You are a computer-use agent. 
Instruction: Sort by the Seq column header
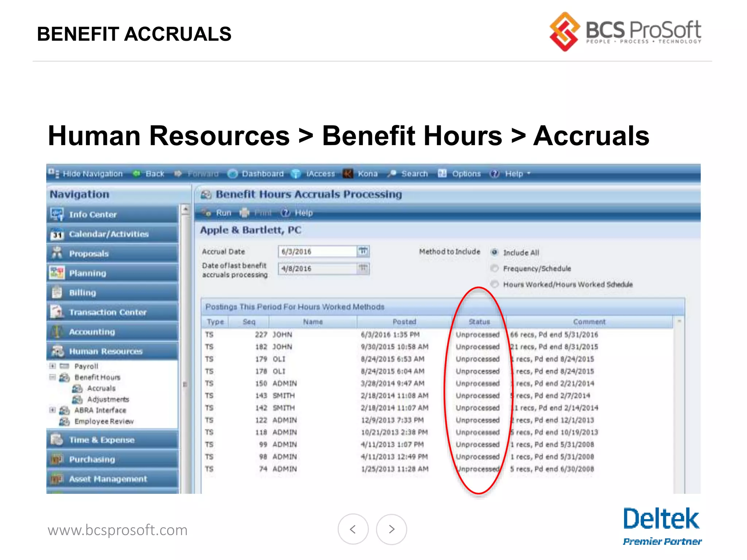[x=249, y=322]
